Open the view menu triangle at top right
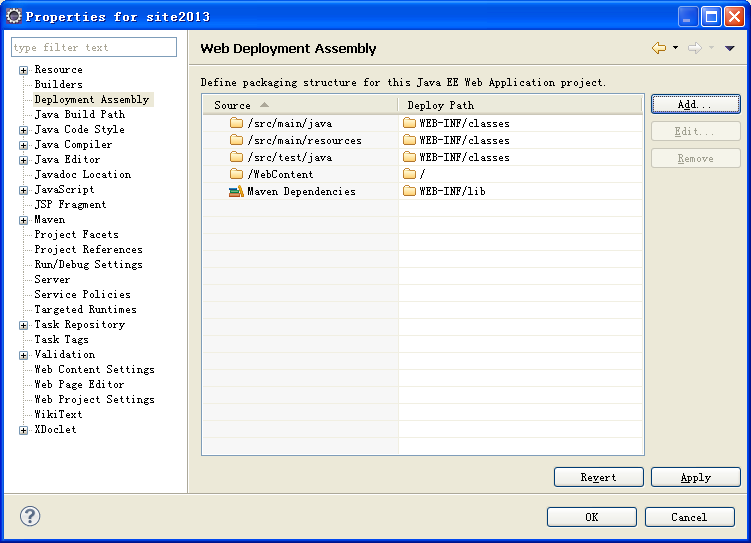This screenshot has width=751, height=543. (x=729, y=48)
